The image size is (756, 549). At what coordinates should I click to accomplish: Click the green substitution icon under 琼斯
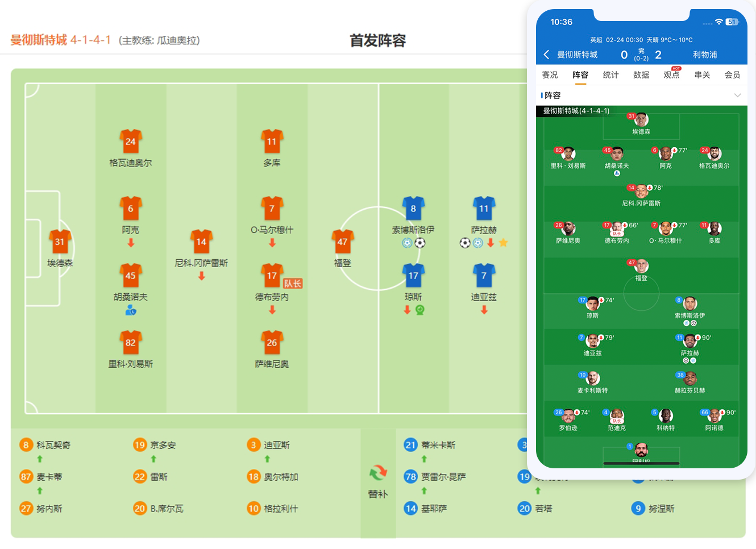[420, 310]
